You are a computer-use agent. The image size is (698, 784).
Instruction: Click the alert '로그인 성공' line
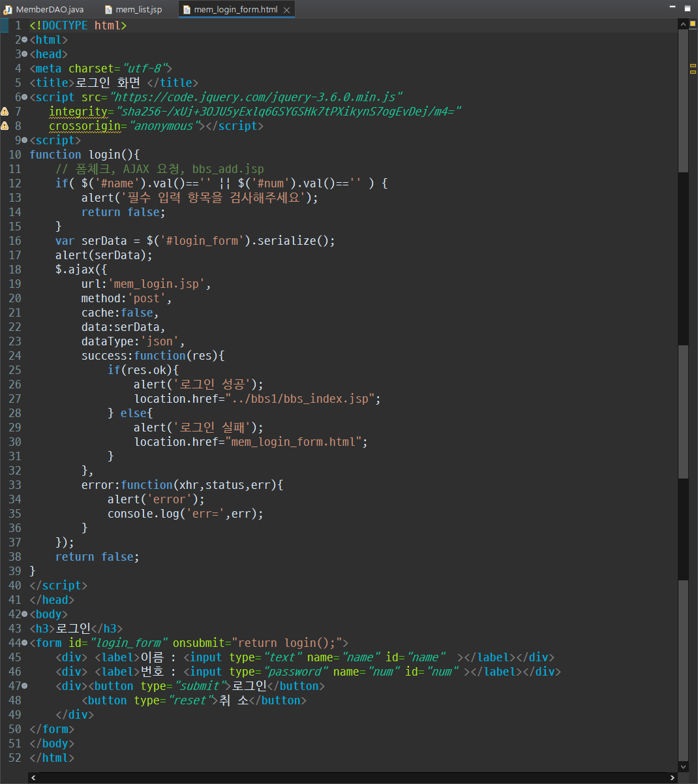coord(198,384)
